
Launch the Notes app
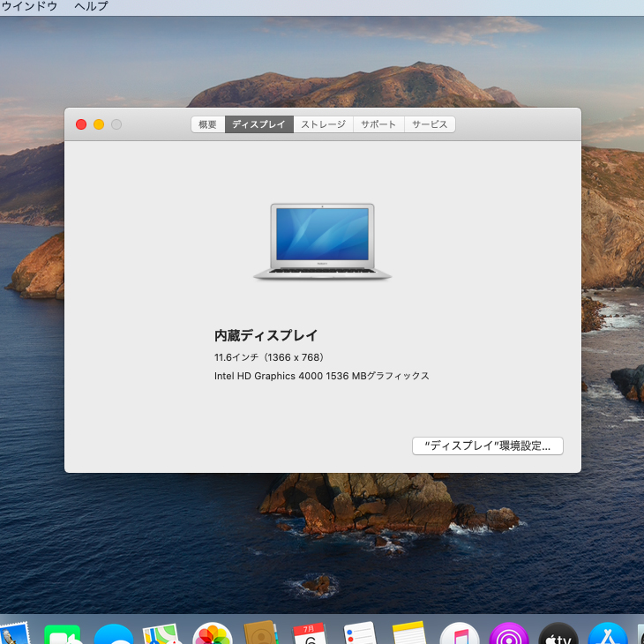click(x=409, y=634)
